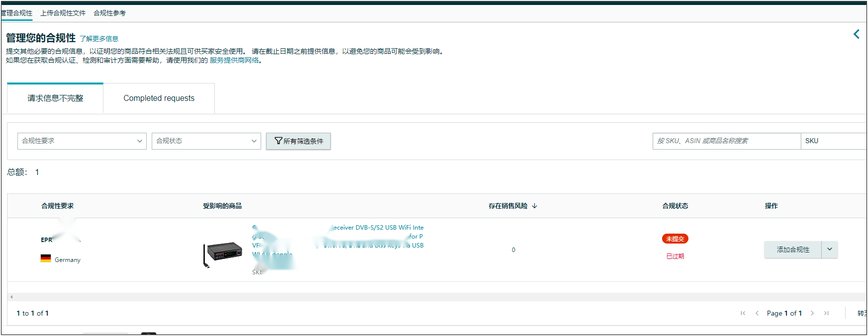Open the 合规性要求 filter dropdown
This screenshot has width=868, height=336.
[82, 141]
